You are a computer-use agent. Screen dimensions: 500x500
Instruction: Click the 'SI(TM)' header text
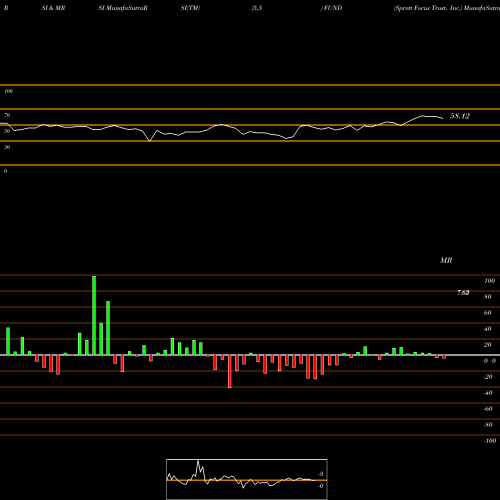click(x=190, y=8)
